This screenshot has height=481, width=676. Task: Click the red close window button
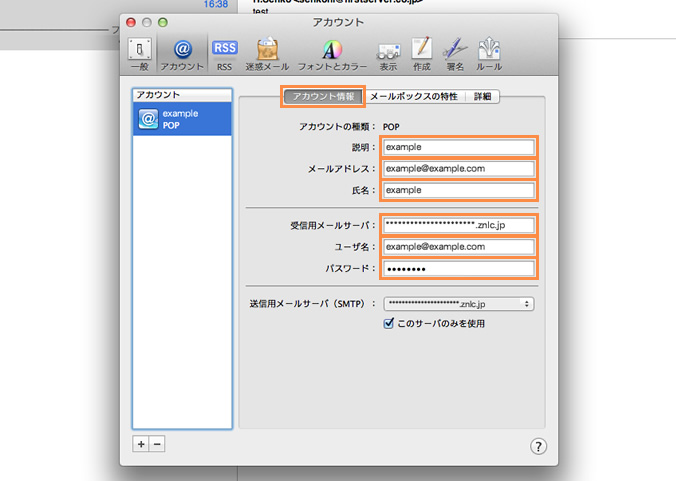(x=131, y=22)
